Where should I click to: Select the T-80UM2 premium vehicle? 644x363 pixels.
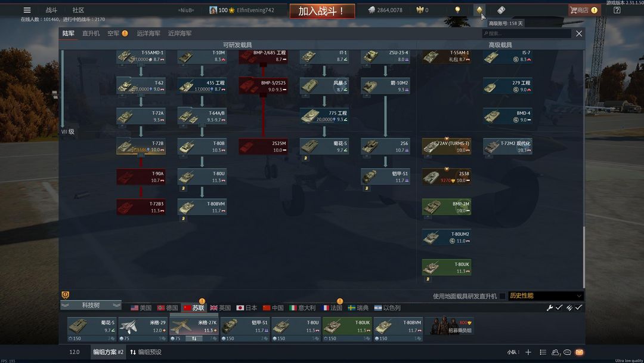coord(447,237)
